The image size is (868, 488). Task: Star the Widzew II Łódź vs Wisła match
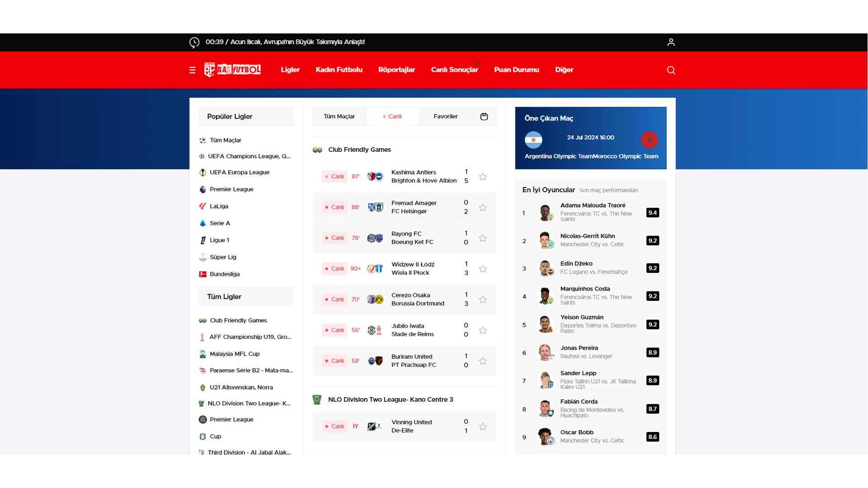(x=483, y=269)
